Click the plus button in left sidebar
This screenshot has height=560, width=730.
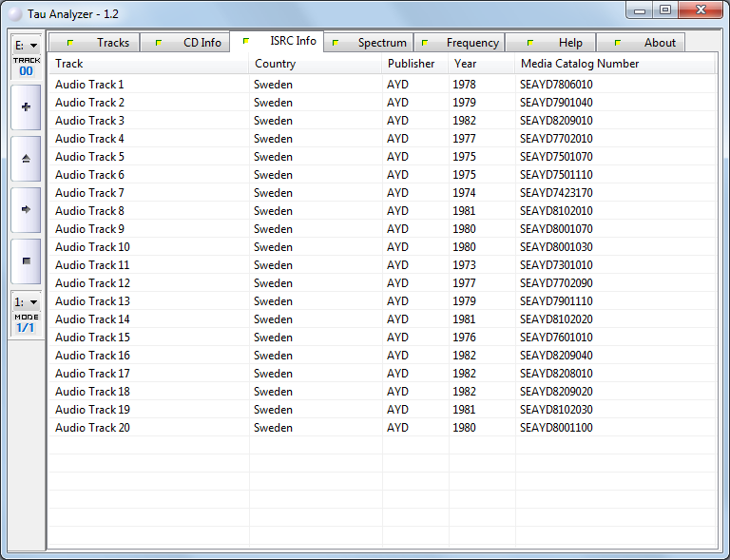click(x=26, y=107)
